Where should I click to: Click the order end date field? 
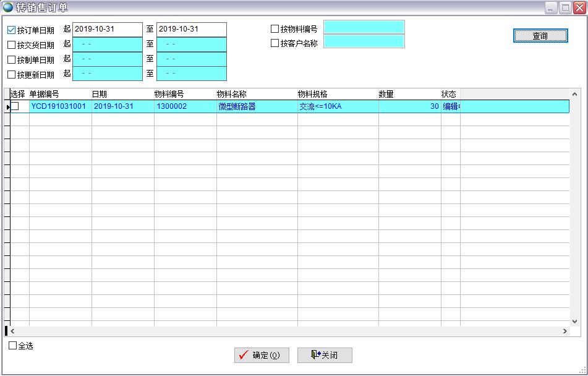[191, 29]
